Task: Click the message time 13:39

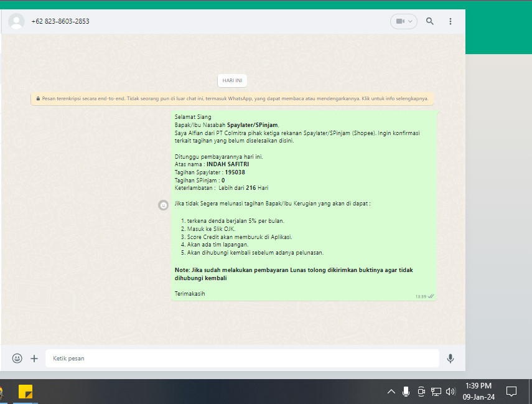Action: point(421,297)
